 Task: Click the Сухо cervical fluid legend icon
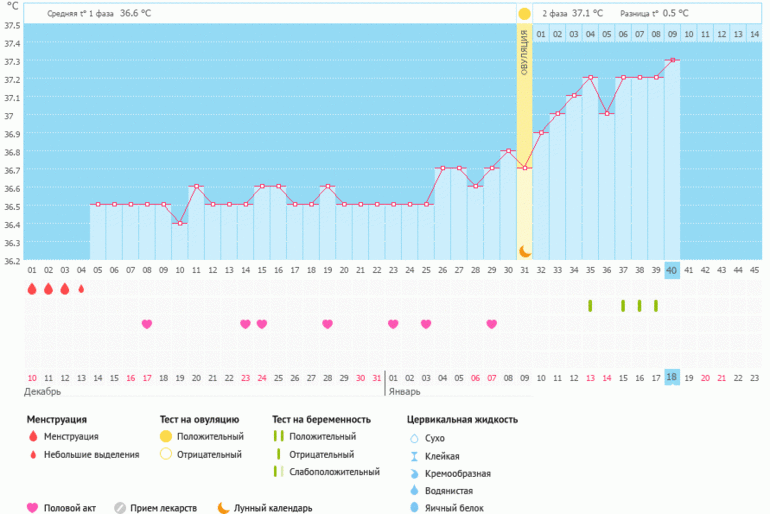point(414,438)
